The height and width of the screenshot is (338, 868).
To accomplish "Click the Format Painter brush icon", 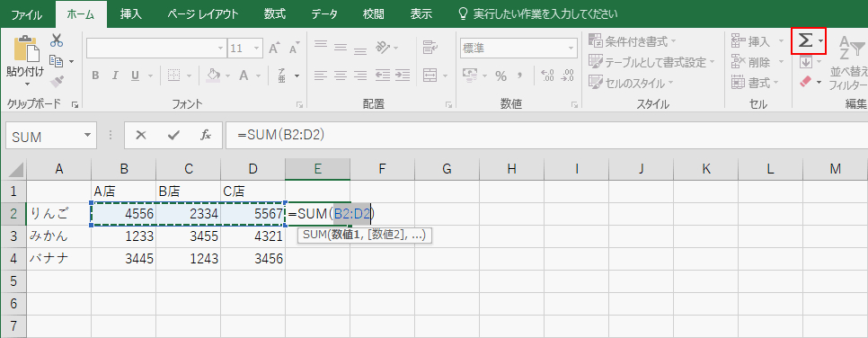I will [x=57, y=81].
